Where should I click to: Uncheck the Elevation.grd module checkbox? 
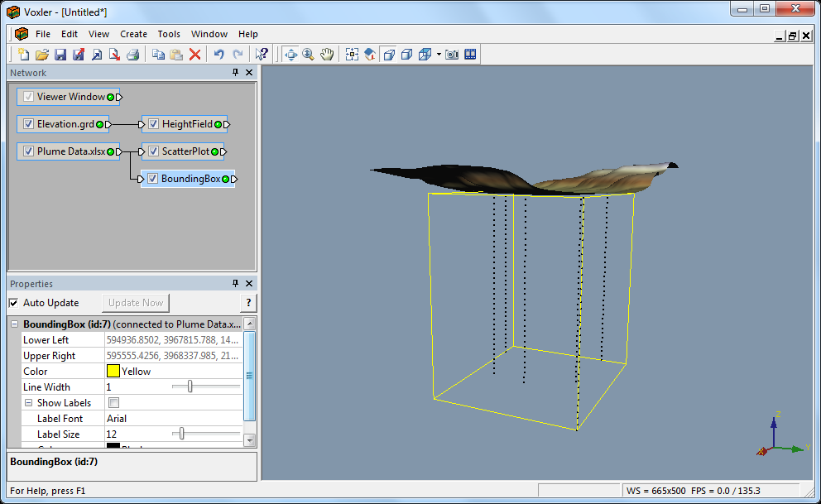point(28,124)
